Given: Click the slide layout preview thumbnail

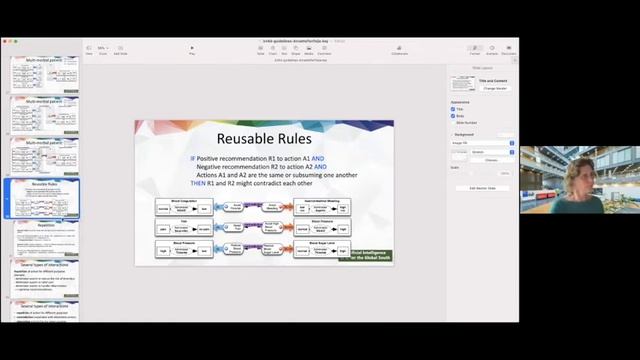Looking at the screenshot, I should coord(463,84).
